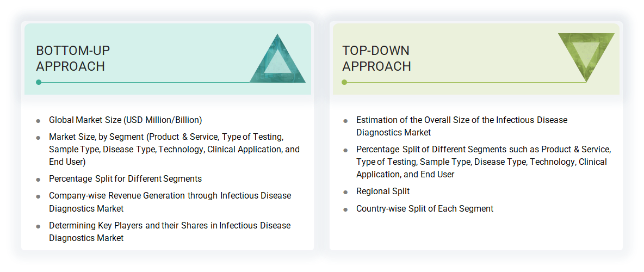Click the green line under Top-Down Approach

[x=462, y=82]
